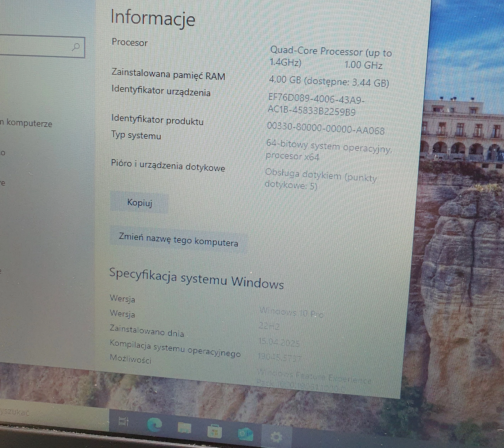Select the Windows 10 Pro value
The height and width of the screenshot is (448, 504).
[x=291, y=313]
